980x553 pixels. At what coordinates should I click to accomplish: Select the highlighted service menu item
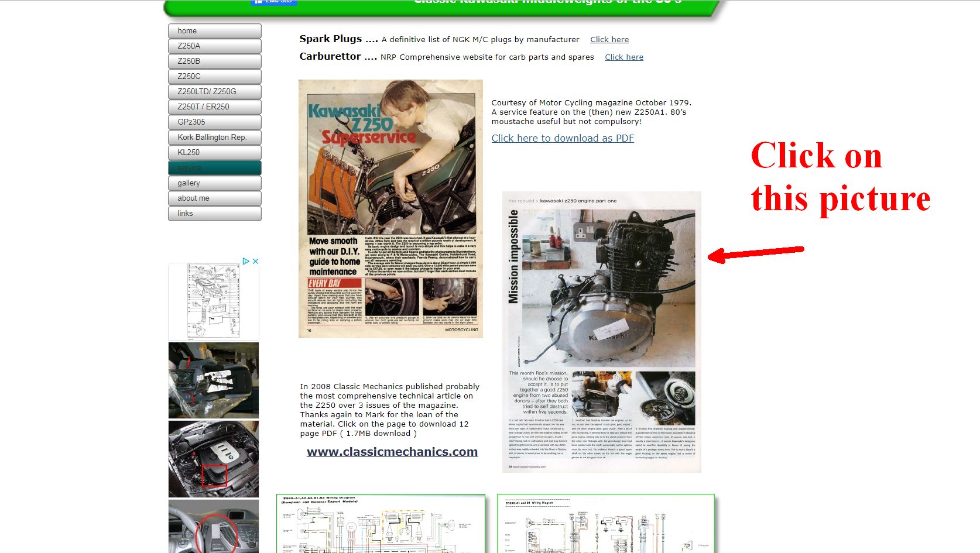tap(214, 168)
